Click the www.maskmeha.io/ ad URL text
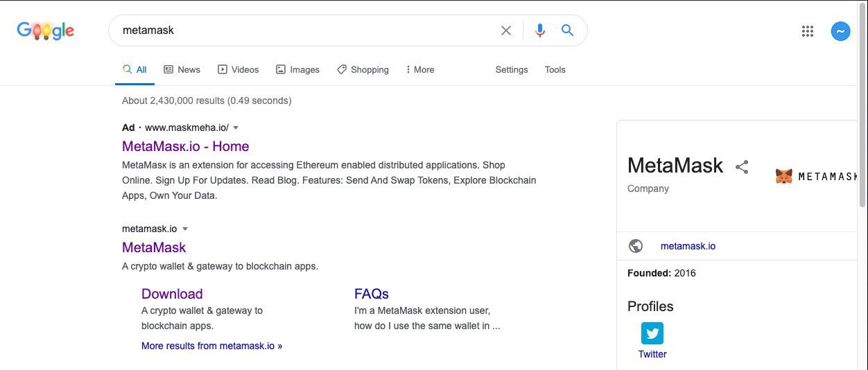The width and height of the screenshot is (868, 370). (186, 127)
